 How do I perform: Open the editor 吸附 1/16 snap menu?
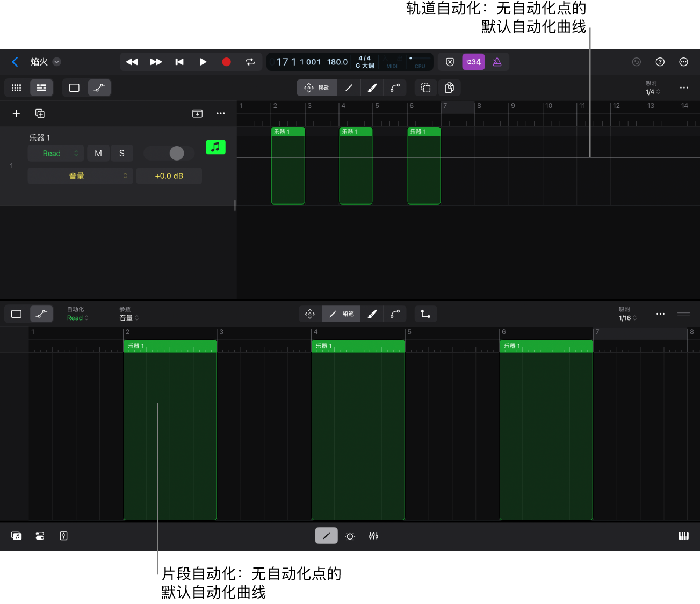coord(627,314)
